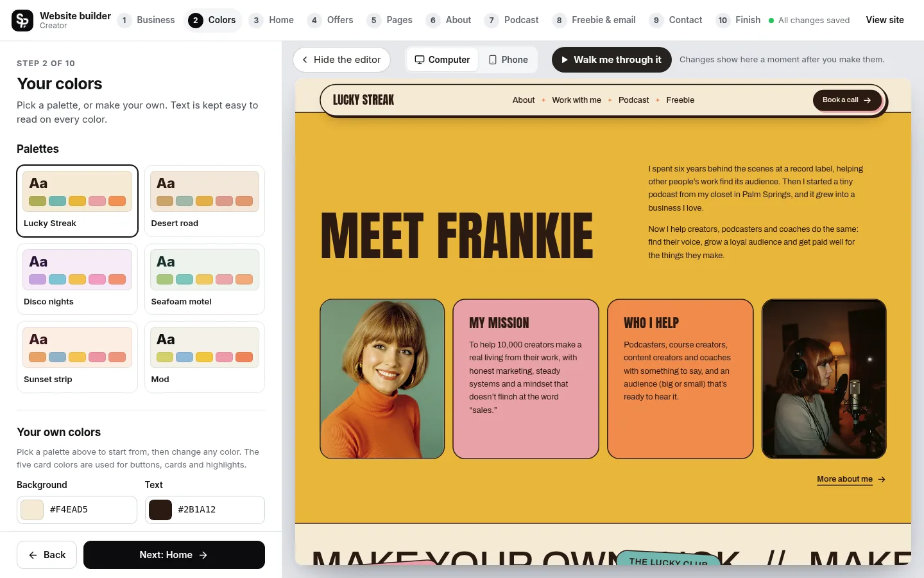
Task: Click the STEP 2 OF 10 label
Action: click(x=46, y=63)
